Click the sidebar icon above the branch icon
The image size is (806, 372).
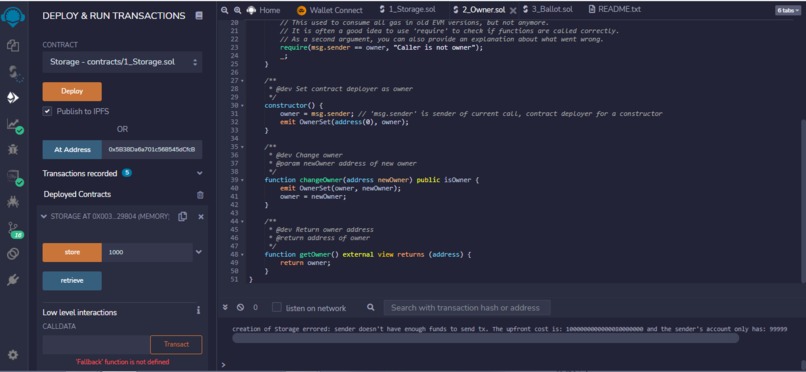point(13,201)
